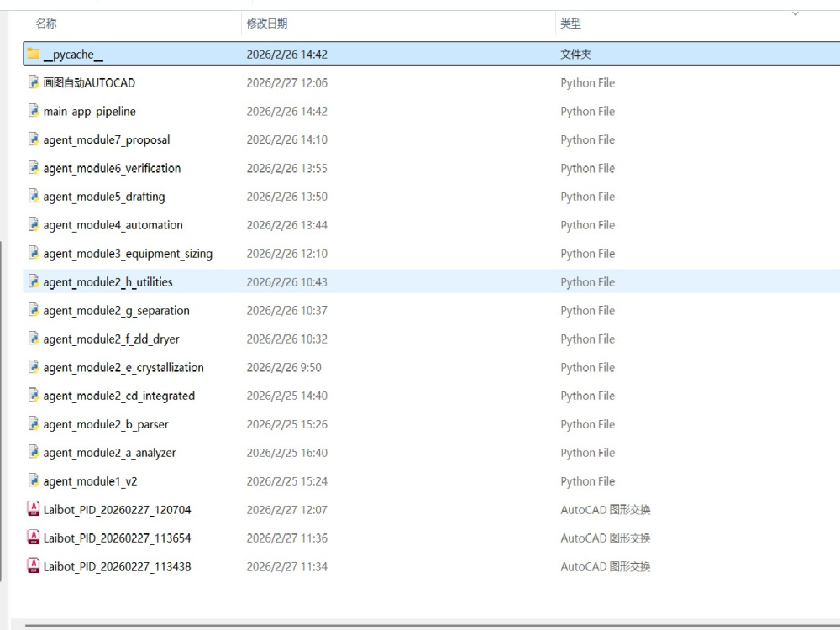Viewport: 840px width, 630px height.
Task: Click the agent_module4_automation file icon
Action: coord(34,224)
